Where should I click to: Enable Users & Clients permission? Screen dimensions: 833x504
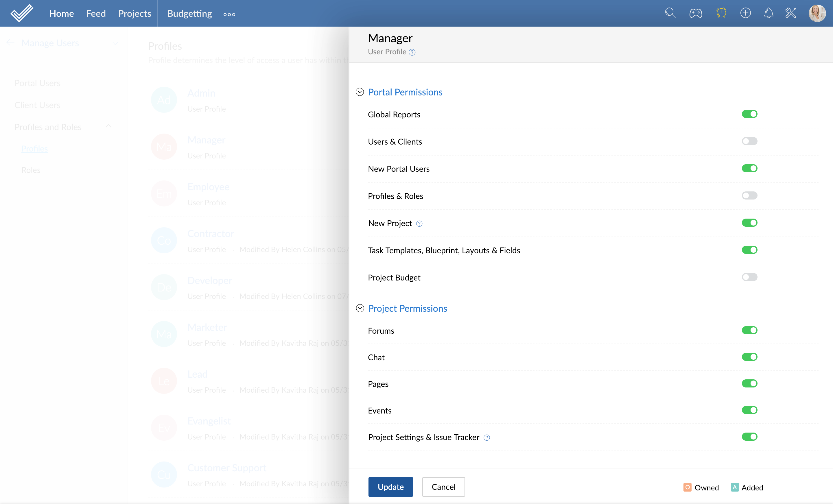pyautogui.click(x=749, y=141)
